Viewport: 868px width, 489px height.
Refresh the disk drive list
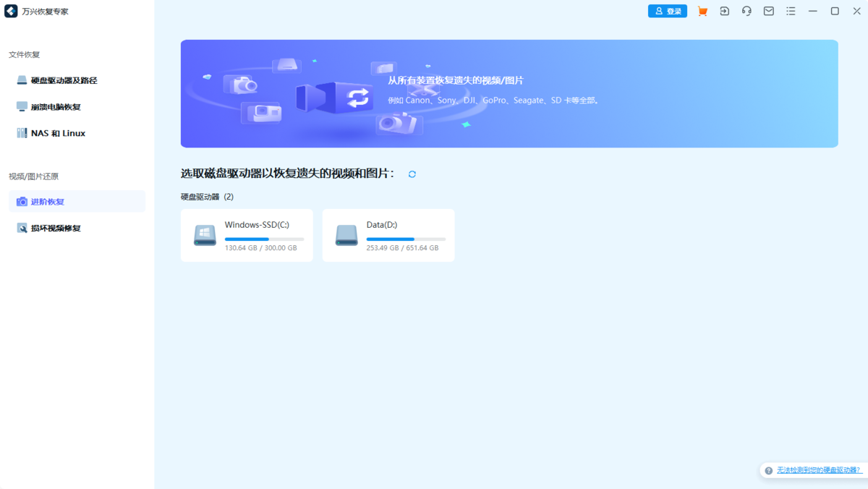412,174
